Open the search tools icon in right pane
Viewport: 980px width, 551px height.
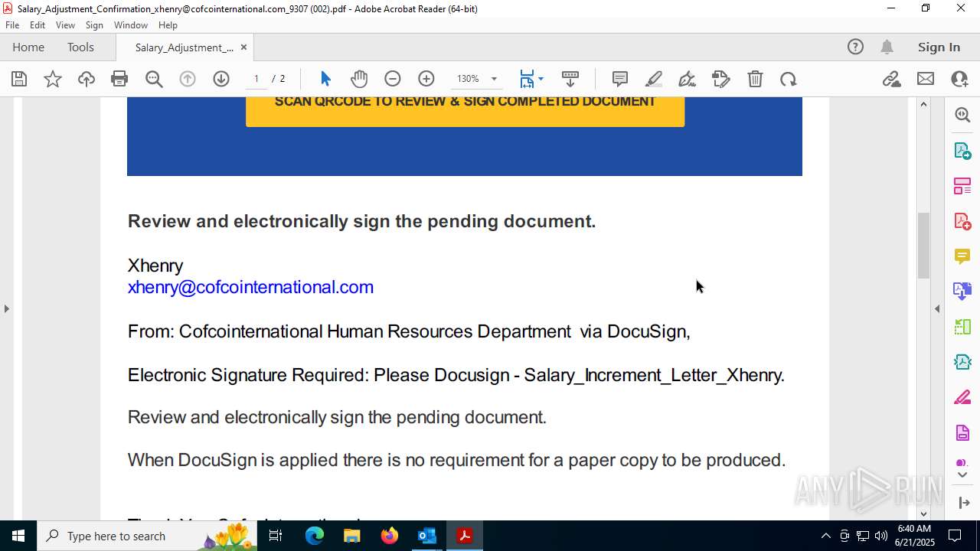[962, 115]
